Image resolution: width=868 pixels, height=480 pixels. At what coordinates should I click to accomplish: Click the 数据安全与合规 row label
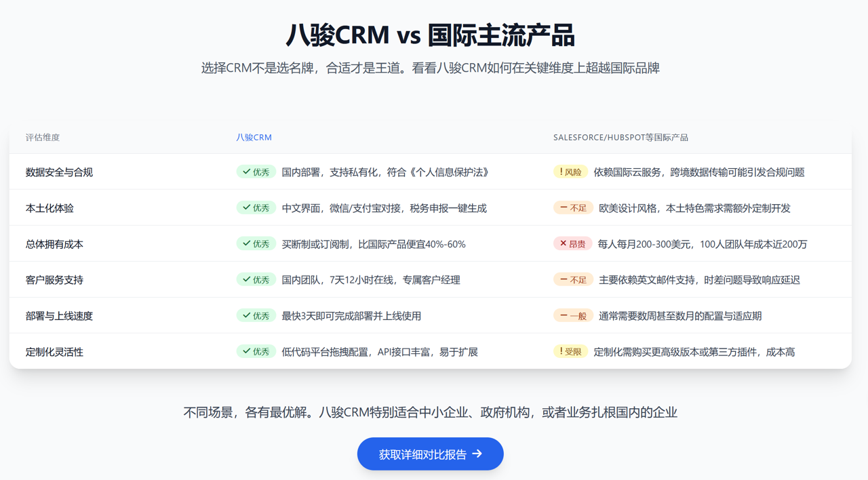(59, 172)
